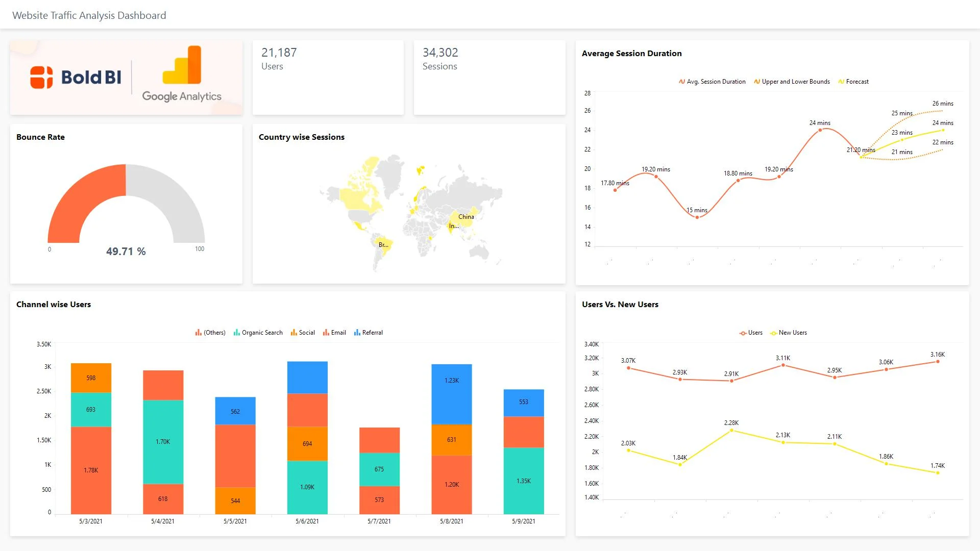Screen dimensions: 980x551
Task: Click the 1.20K segment in 5/8/2021 bar
Action: (452, 485)
